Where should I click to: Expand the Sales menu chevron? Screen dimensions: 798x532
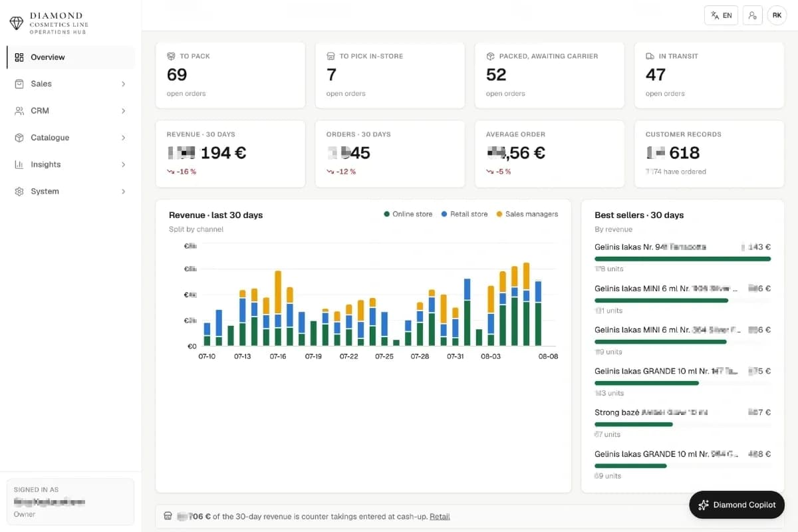pyautogui.click(x=124, y=84)
